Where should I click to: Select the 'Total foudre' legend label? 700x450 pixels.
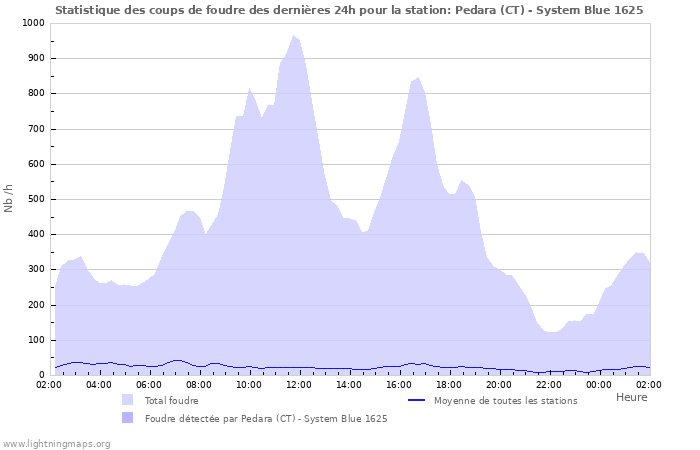[171, 400]
